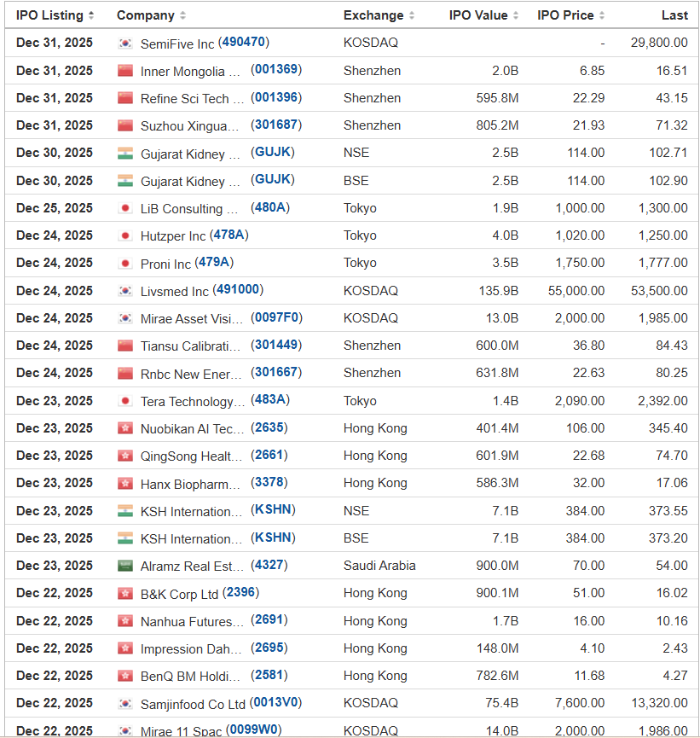
Task: Sort table by Exchange arrows
Action: pyautogui.click(x=412, y=15)
